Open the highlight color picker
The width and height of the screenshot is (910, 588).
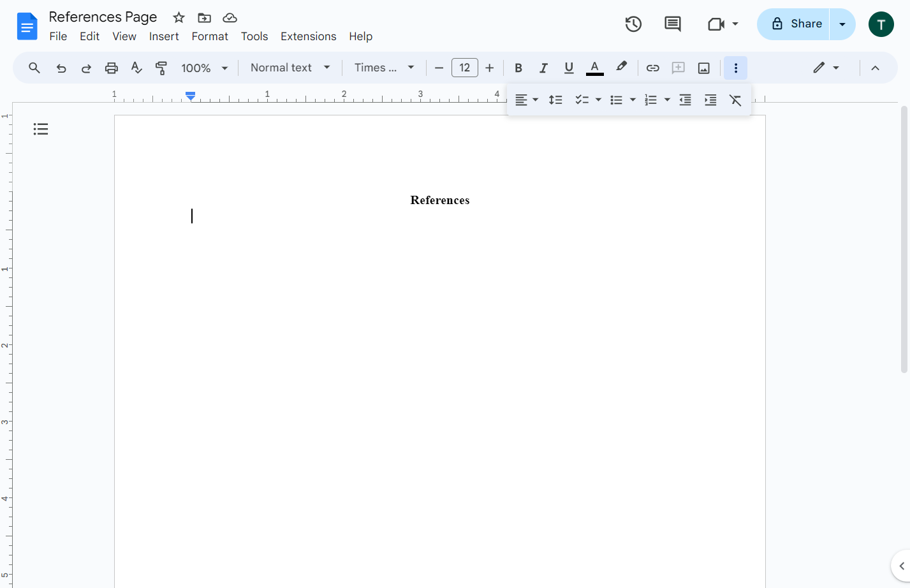pos(621,67)
